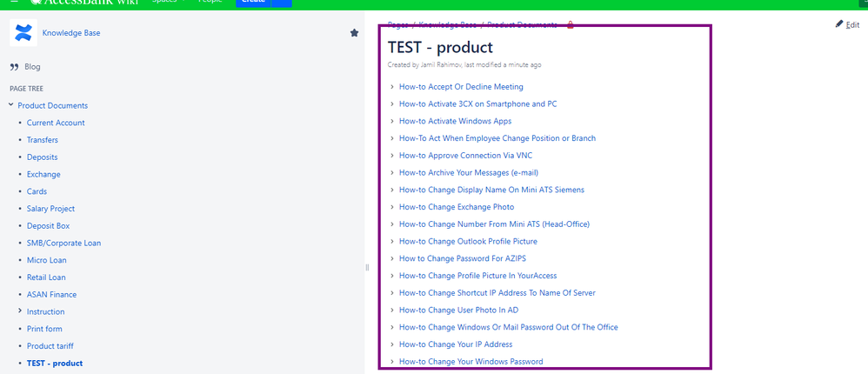Expand chevron next to How-to Accept Or Decline Meeting
Viewport: 868px width, 374px height.
[x=392, y=87]
